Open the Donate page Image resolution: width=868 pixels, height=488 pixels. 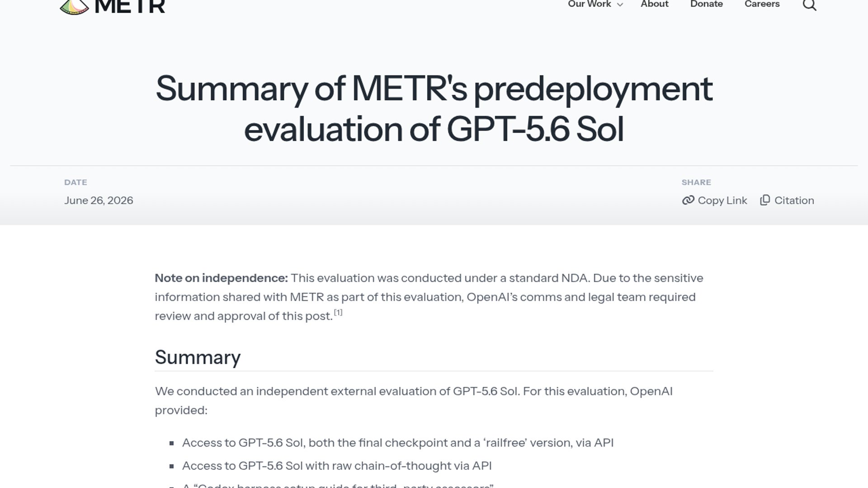coord(706,4)
